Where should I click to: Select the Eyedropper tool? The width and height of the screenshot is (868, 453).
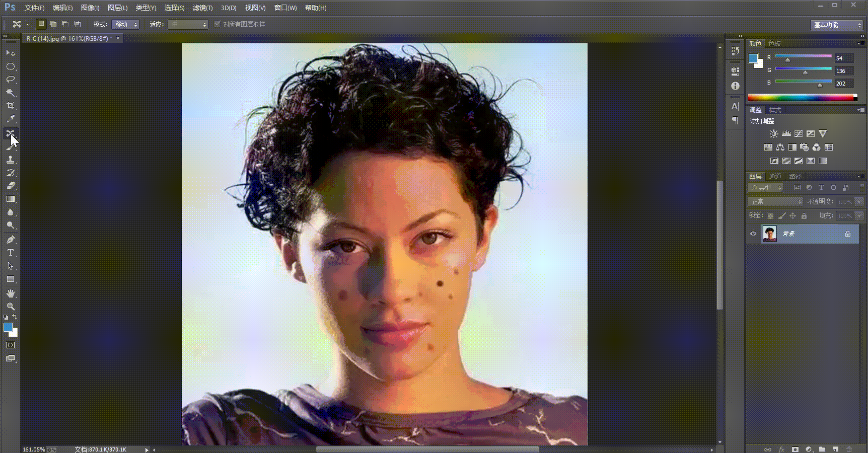(10, 119)
